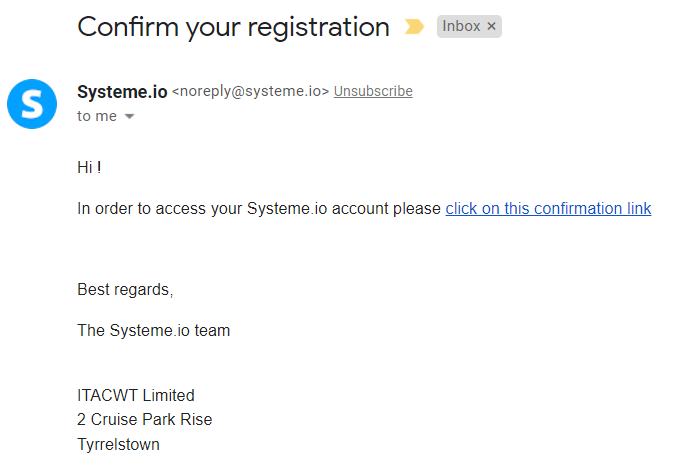Click the word 'Systeme.io' in the body sentence
This screenshot has height=459, width=675.
(x=287, y=208)
